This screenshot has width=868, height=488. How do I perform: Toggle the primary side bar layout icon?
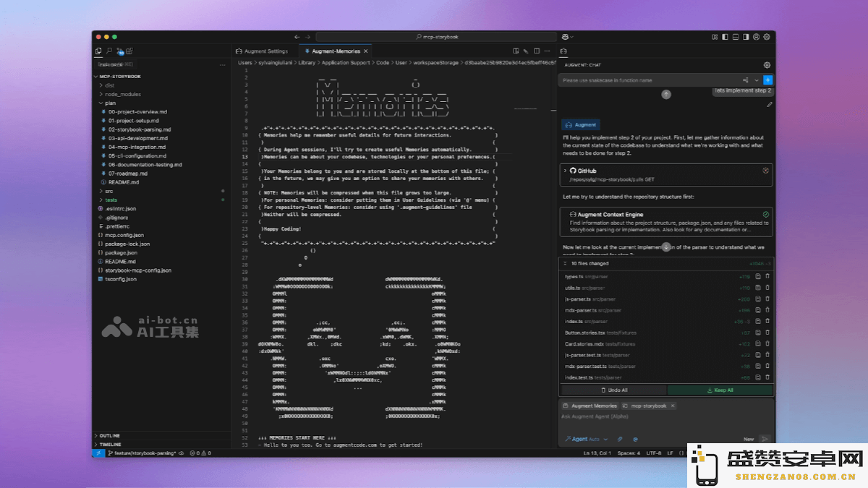(x=724, y=37)
